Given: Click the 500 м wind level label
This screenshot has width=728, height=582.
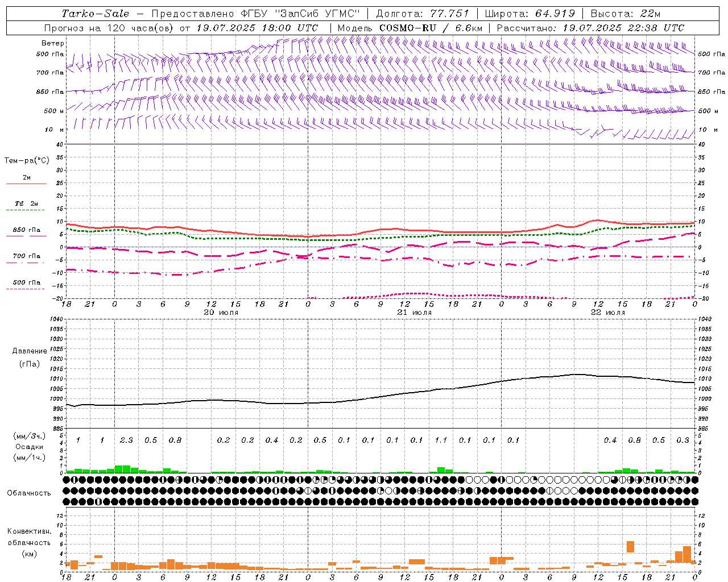Looking at the screenshot, I should tap(55, 111).
